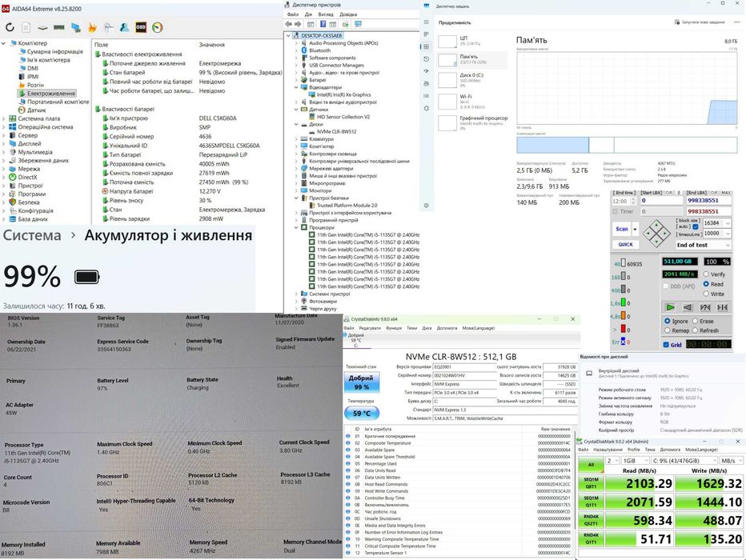Click the RND4K Q32T1 test button

[x=591, y=521]
